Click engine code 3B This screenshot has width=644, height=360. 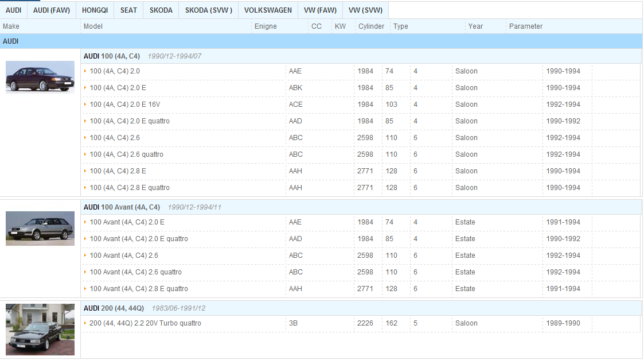(293, 323)
